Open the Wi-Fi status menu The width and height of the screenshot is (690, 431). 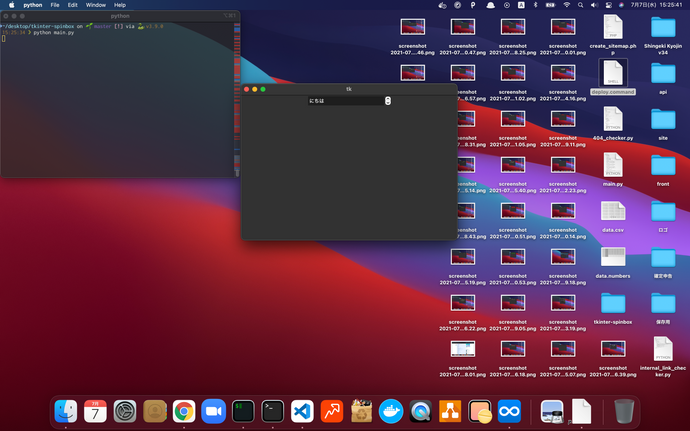(x=567, y=5)
